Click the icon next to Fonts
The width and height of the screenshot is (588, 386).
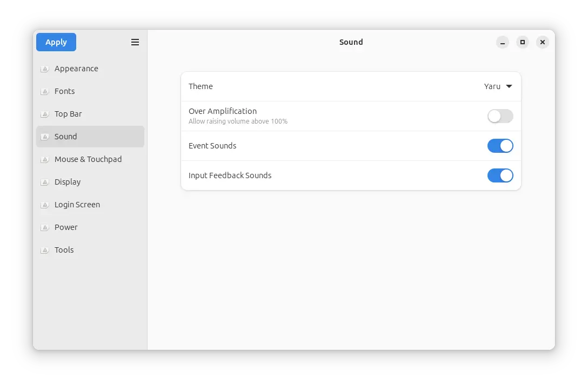pos(45,92)
